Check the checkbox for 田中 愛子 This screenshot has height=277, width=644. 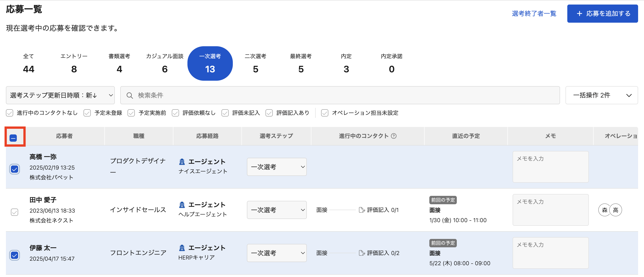(x=15, y=212)
